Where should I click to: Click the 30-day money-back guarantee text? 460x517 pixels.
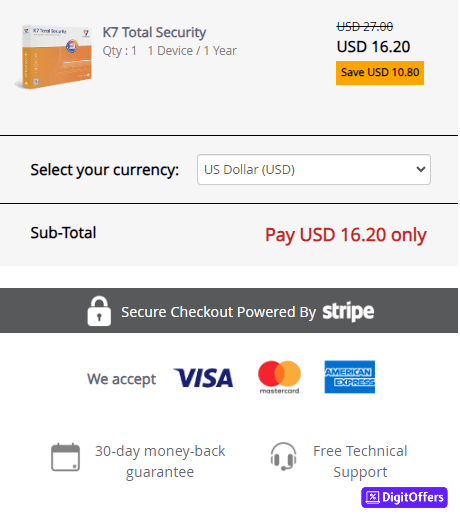[160, 461]
